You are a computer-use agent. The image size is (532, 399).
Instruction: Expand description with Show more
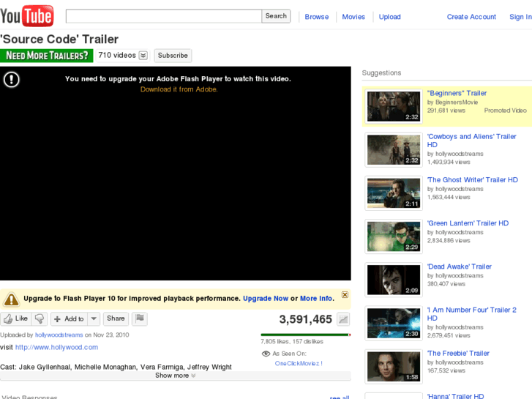tap(176, 376)
